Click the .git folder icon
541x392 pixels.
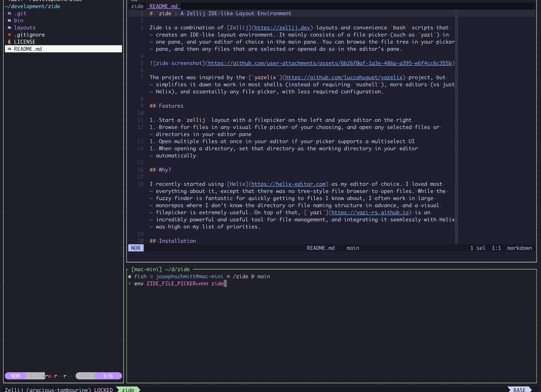click(9, 13)
